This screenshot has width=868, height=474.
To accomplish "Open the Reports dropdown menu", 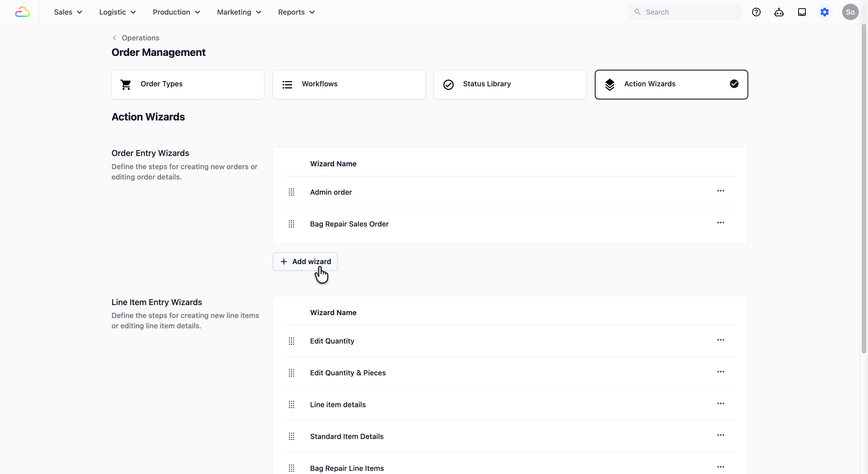I will pos(296,12).
